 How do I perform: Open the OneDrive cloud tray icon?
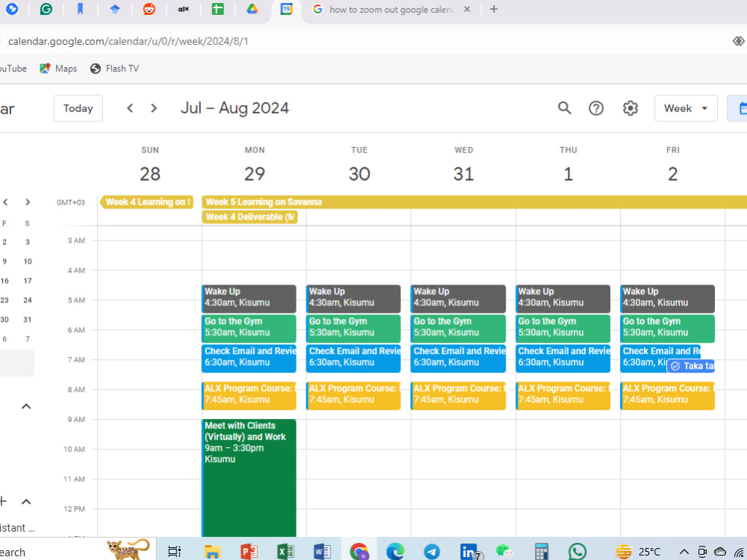tap(720, 552)
